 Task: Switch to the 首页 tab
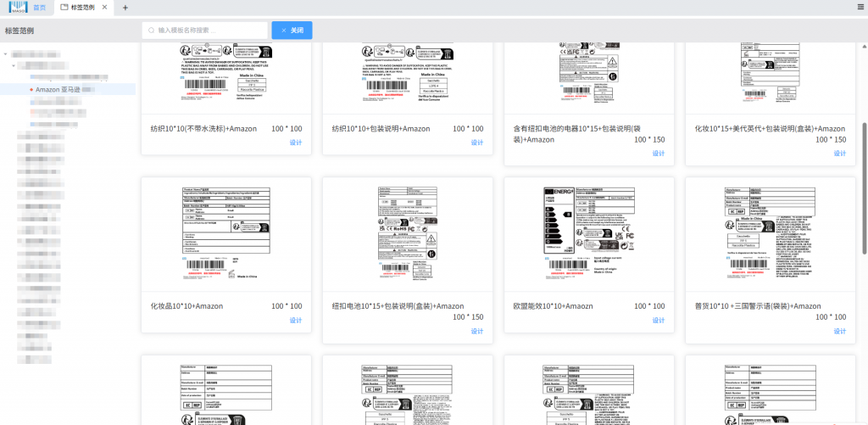point(39,8)
